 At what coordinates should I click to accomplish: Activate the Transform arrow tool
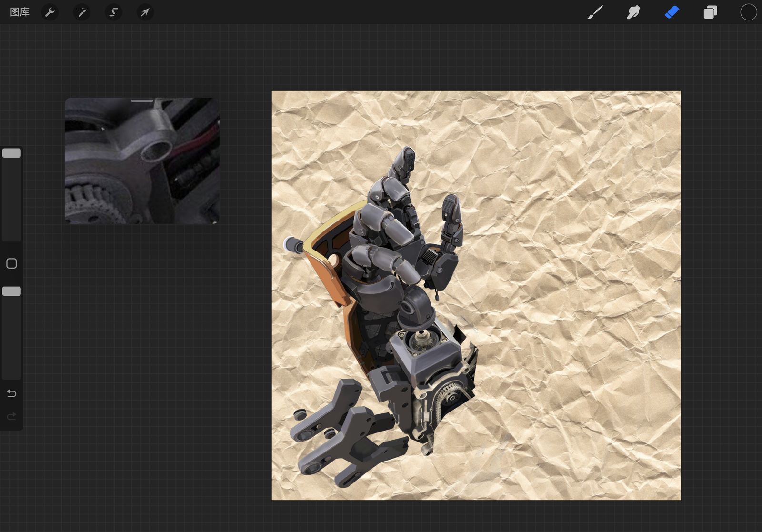145,12
